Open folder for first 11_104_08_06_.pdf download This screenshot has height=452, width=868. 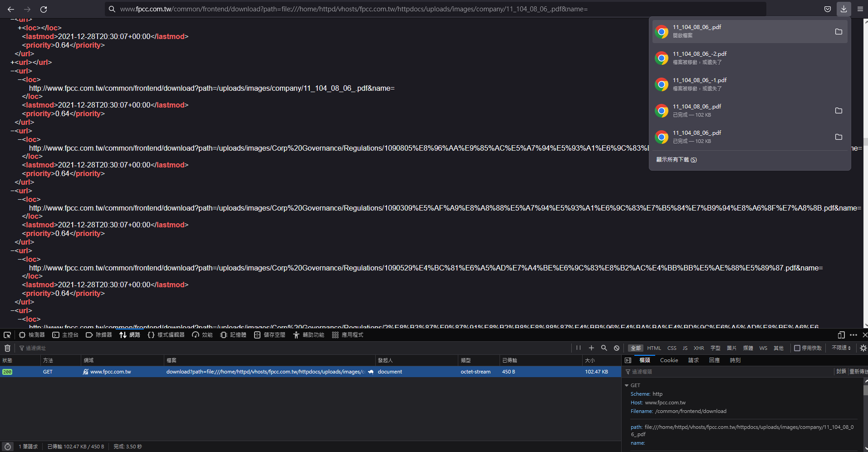pyautogui.click(x=839, y=32)
